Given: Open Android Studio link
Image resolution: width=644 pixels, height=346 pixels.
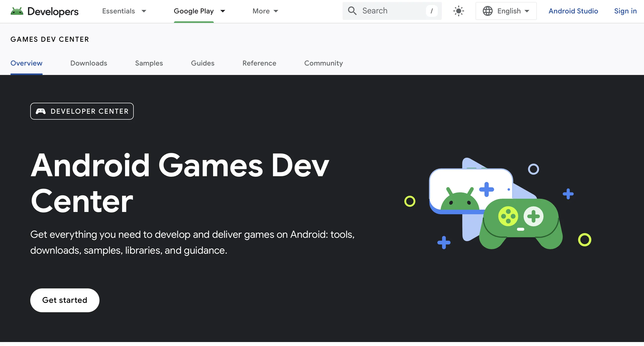Looking at the screenshot, I should (x=573, y=11).
